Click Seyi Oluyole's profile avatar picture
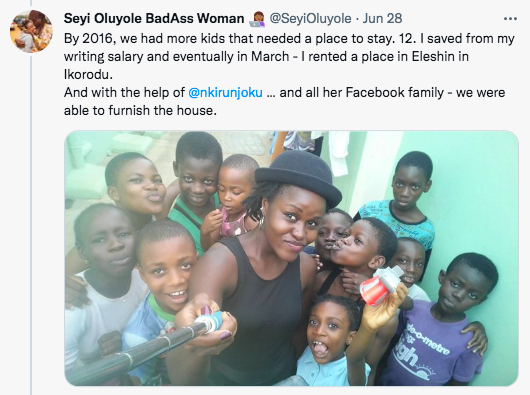This screenshot has width=530, height=395. (31, 31)
